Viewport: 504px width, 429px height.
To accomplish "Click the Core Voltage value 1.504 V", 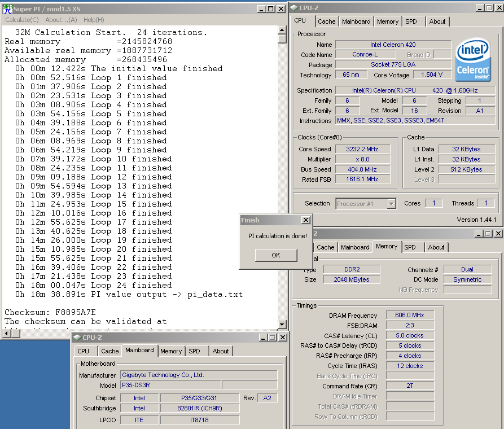I will click(432, 75).
